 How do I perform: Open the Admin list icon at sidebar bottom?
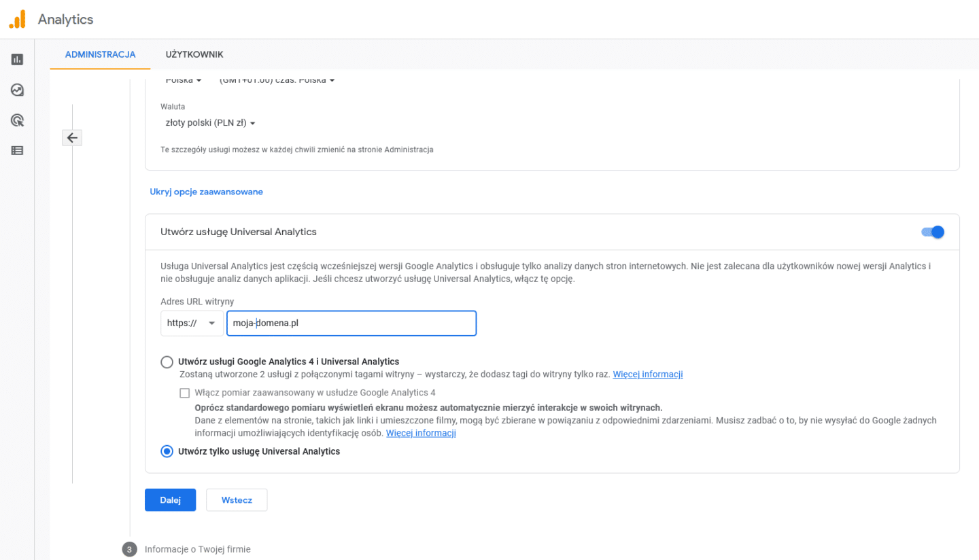pos(16,150)
